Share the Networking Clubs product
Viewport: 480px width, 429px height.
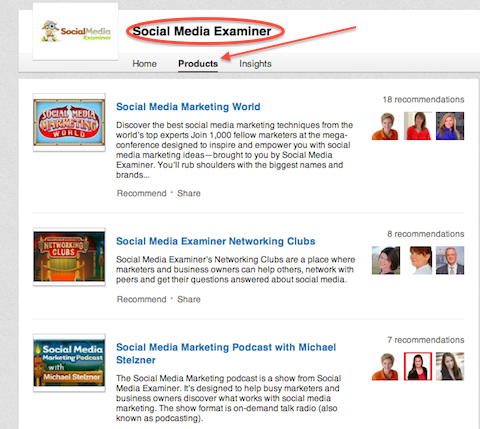click(189, 299)
